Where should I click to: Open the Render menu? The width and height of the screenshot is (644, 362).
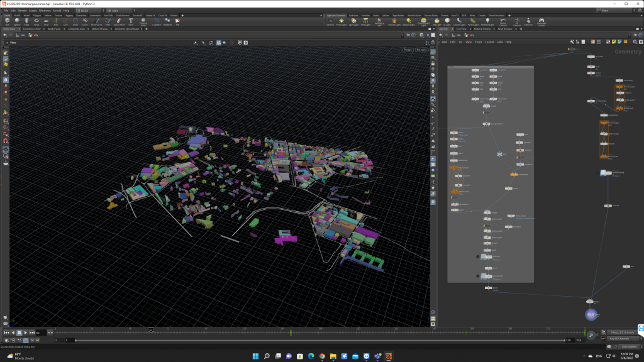(22, 11)
